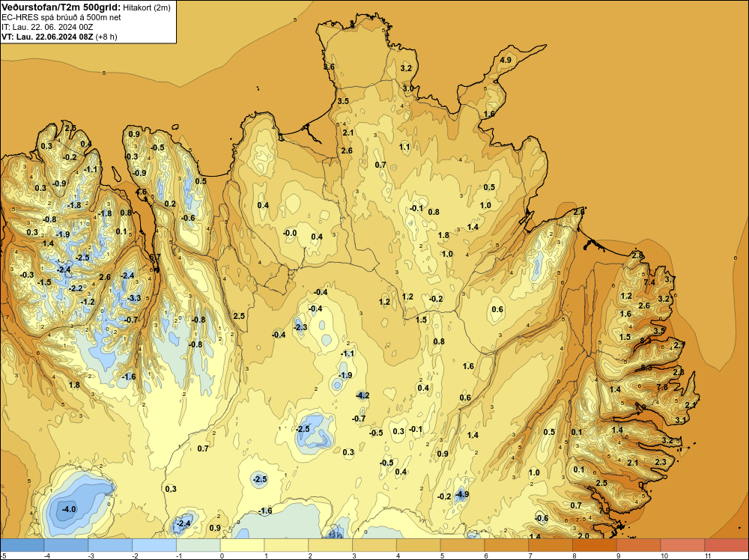Click the temperature value '-2.2' on the map
This screenshot has width=749, height=560.
click(76, 288)
